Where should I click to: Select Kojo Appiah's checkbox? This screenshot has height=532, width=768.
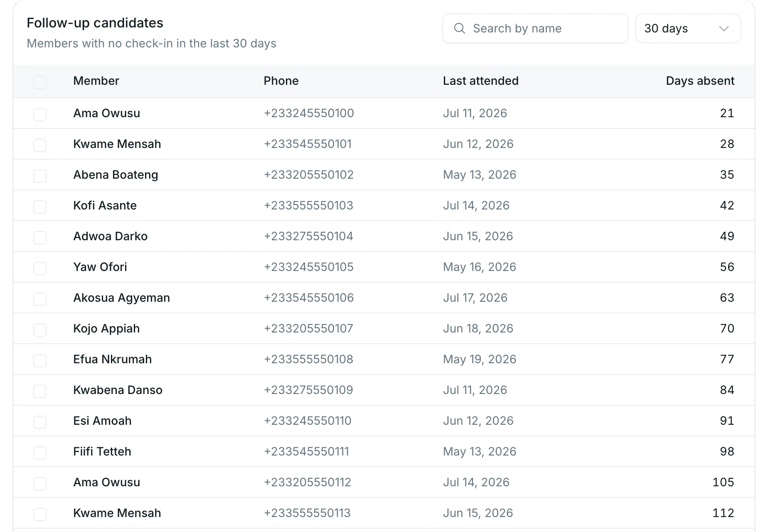[40, 330]
